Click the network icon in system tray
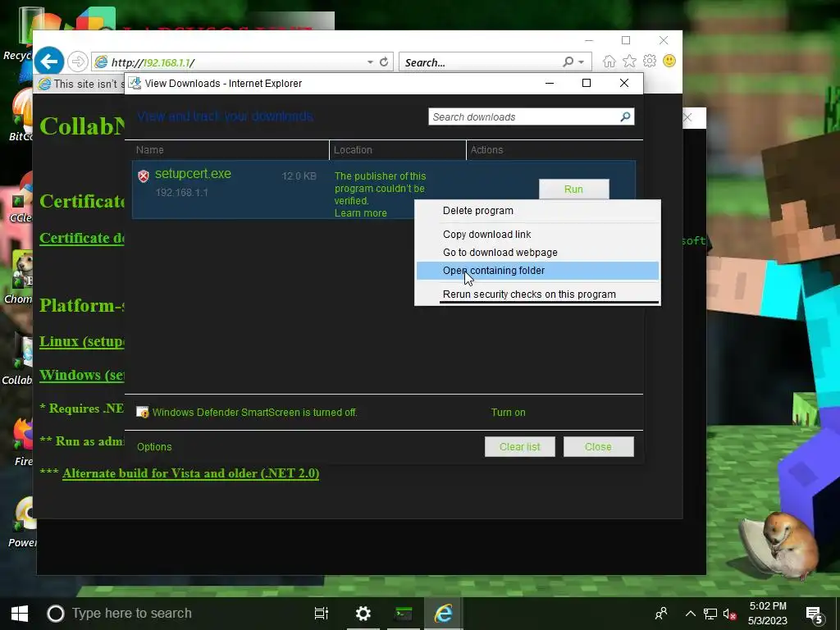This screenshot has width=840, height=630. (710, 614)
